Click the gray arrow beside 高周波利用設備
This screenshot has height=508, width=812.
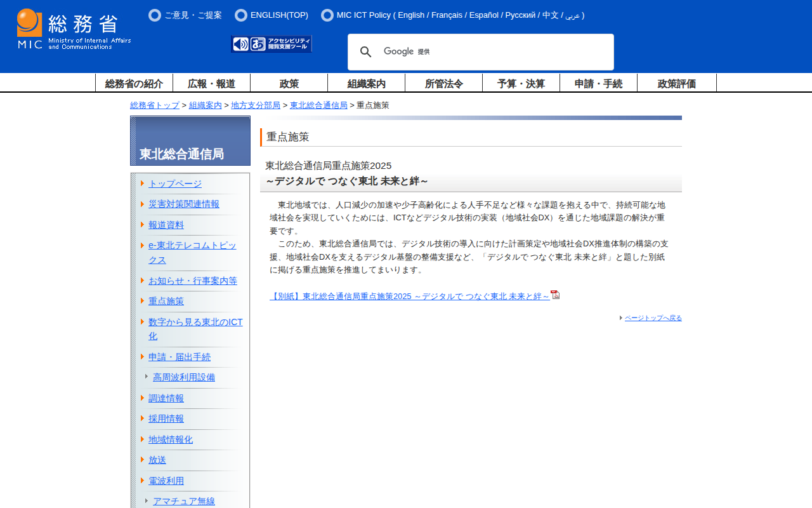coord(147,377)
